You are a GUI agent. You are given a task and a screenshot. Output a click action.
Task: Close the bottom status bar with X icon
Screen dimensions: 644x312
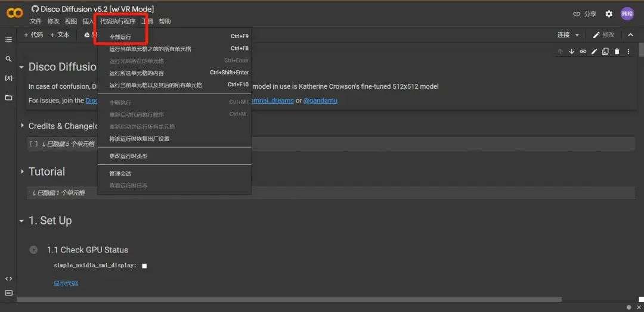click(x=639, y=307)
